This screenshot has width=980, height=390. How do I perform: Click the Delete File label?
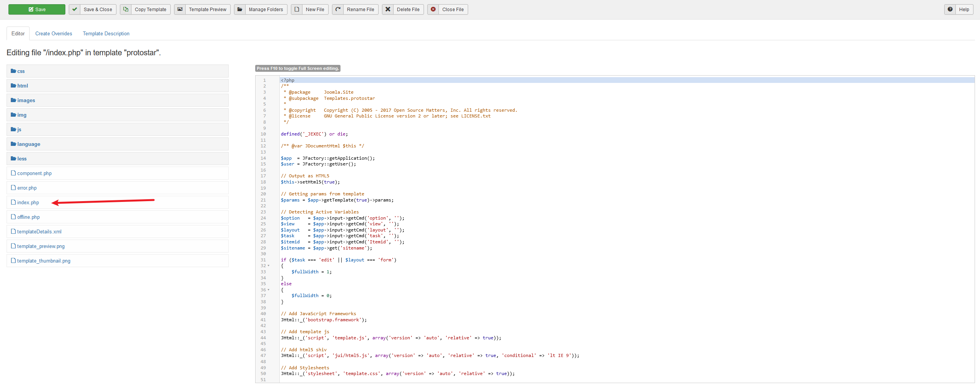(408, 10)
